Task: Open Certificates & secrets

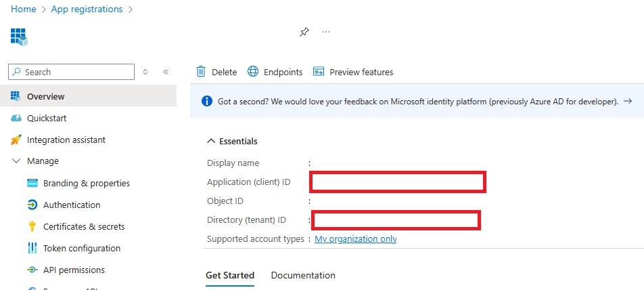Action: pos(84,226)
